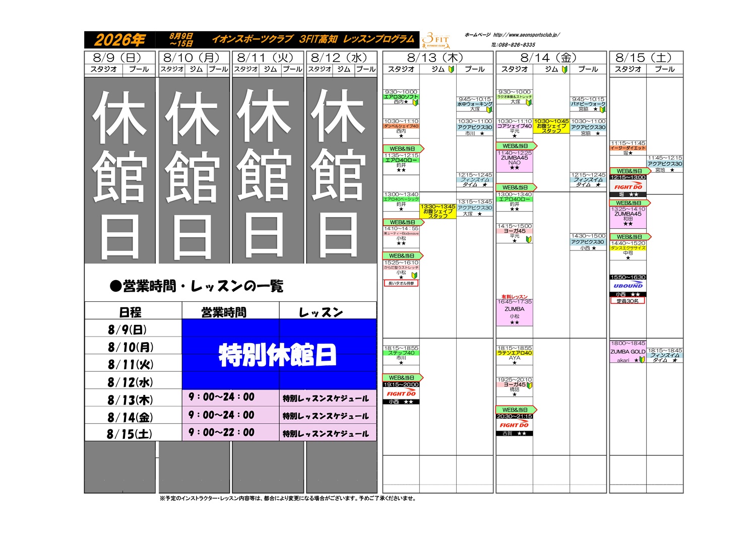Screen dimensions: 756x534
Task: Click the ダンスエクササイズ lesson name on 8/15
Action: tap(628, 248)
